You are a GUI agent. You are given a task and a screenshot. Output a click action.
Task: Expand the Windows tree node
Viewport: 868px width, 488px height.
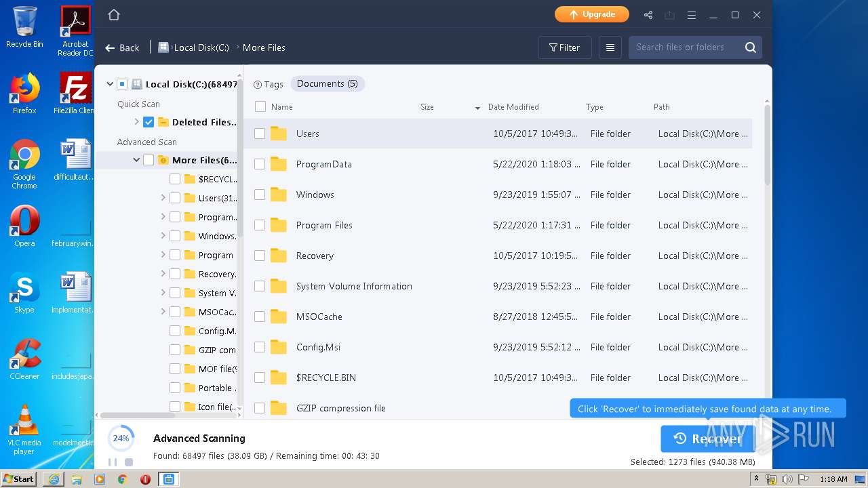[x=163, y=236]
